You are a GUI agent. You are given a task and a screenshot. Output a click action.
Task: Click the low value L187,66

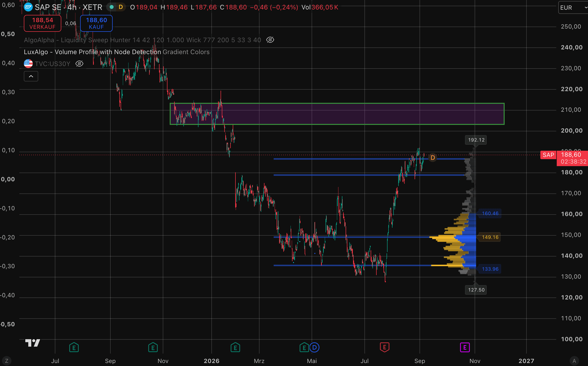coord(204,7)
